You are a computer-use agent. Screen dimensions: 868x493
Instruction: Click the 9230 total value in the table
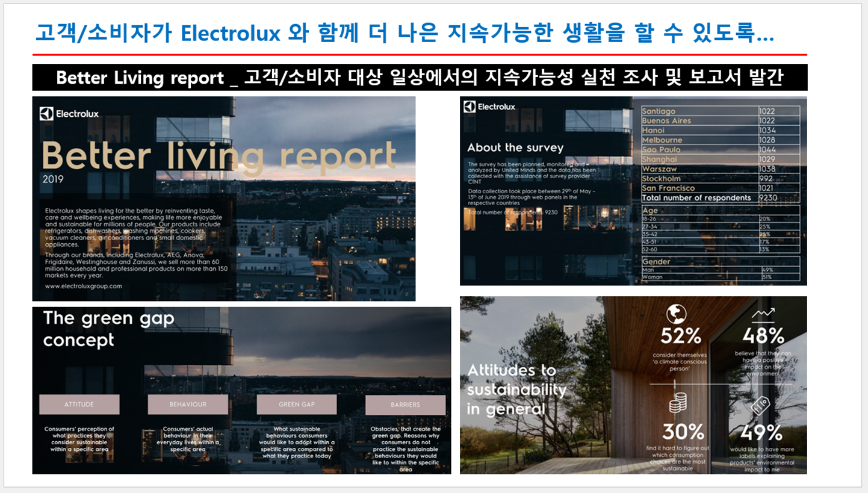click(x=767, y=197)
